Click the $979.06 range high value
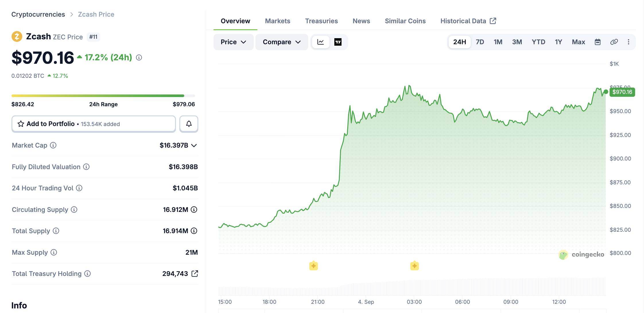This screenshot has height=313, width=644. click(x=184, y=104)
